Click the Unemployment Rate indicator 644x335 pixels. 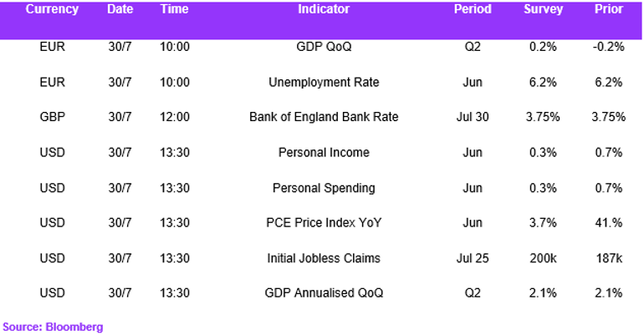(x=324, y=82)
